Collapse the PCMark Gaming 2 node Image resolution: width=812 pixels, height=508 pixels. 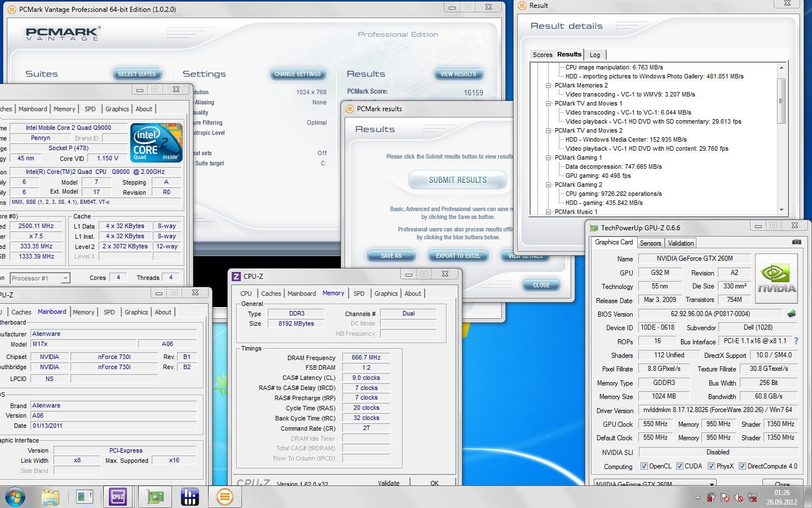(x=548, y=185)
